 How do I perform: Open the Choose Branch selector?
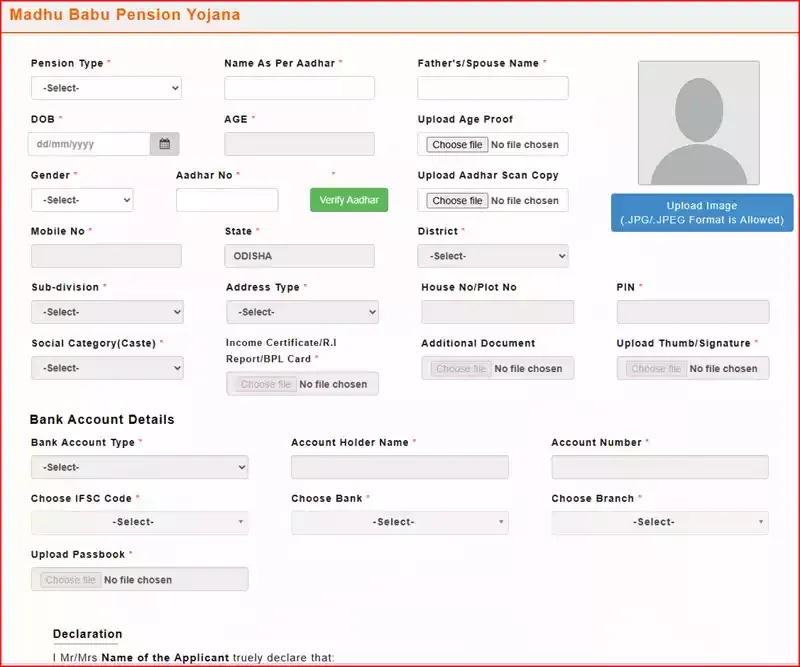click(x=660, y=522)
